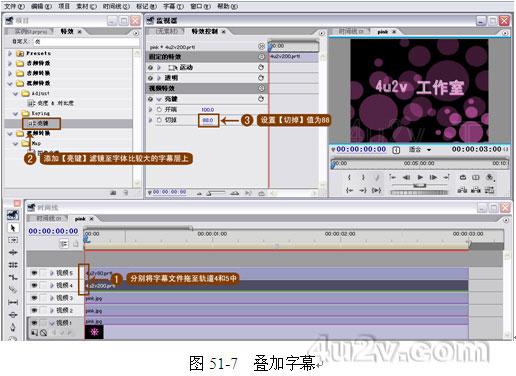Click the 切掉 value 88.0

pyautogui.click(x=208, y=120)
